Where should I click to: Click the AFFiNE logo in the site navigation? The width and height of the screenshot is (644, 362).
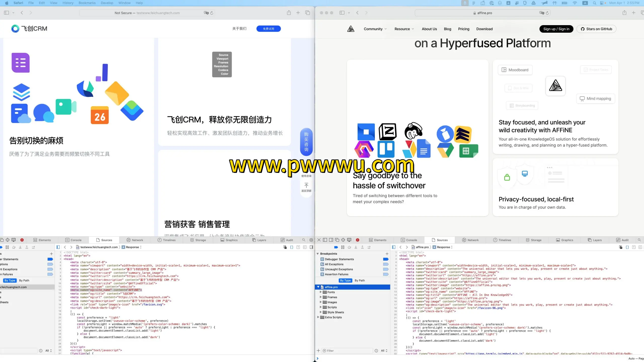click(x=351, y=29)
